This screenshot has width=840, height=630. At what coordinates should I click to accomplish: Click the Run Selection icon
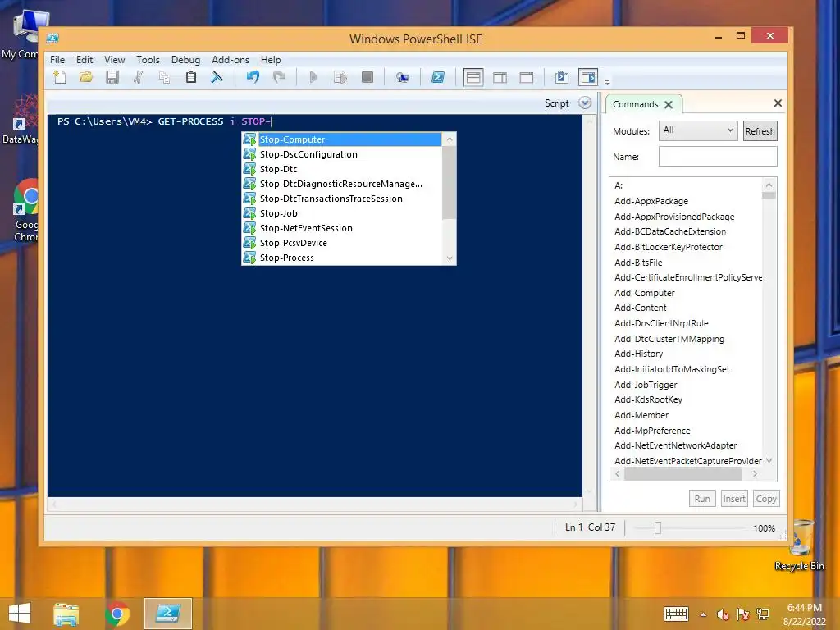[340, 78]
